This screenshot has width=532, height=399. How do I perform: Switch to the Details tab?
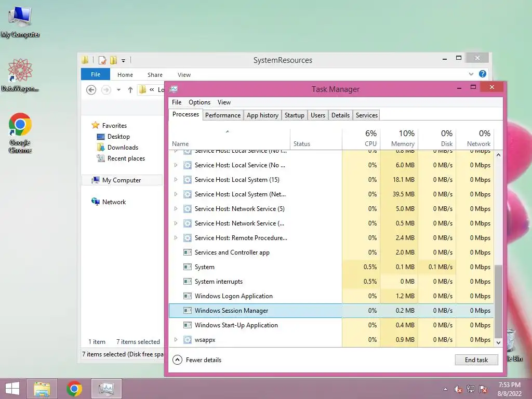point(340,115)
